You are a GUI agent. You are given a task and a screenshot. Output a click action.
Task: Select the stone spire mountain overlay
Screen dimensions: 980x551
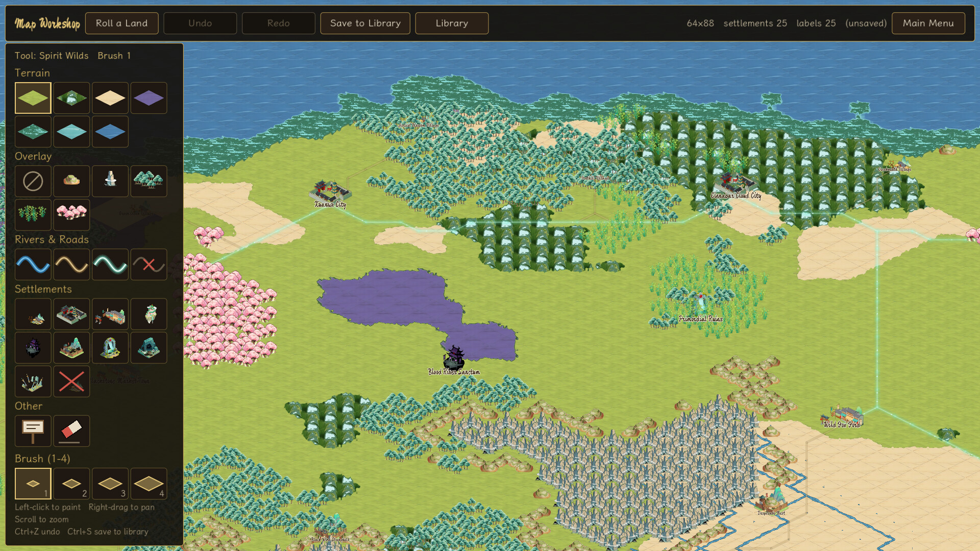(x=110, y=181)
